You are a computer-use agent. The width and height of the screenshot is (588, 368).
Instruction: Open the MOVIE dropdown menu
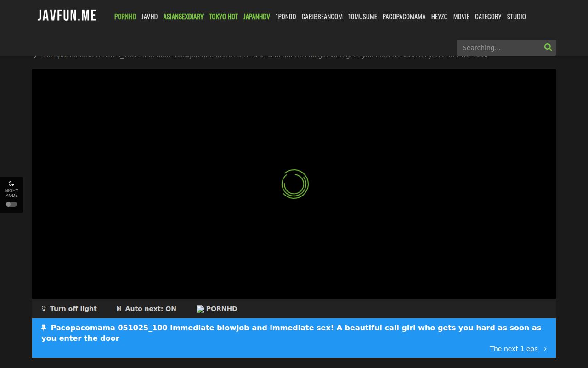click(461, 16)
